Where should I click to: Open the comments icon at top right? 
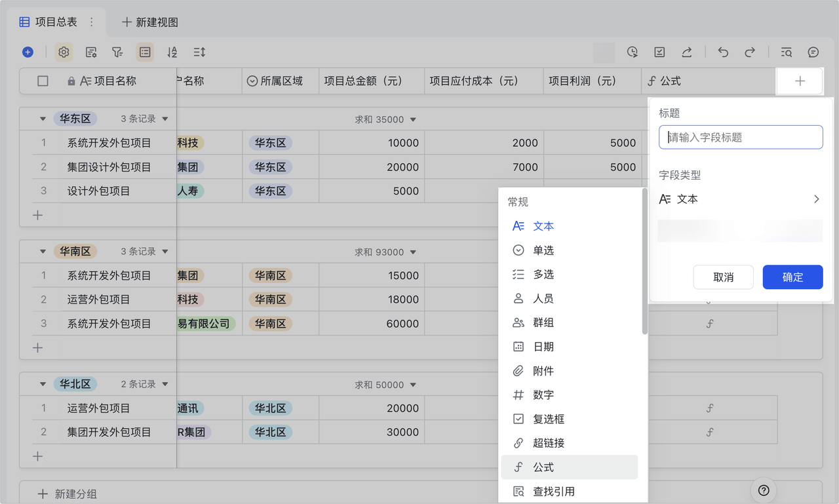[x=812, y=52]
